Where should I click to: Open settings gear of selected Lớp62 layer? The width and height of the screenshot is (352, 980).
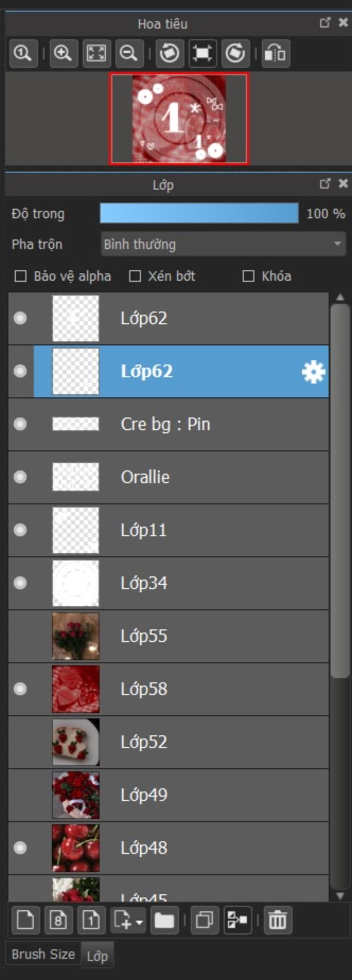[x=313, y=372]
